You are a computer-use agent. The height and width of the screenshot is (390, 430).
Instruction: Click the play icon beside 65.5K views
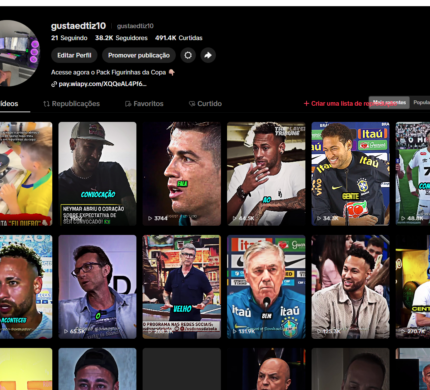[x=66, y=331]
